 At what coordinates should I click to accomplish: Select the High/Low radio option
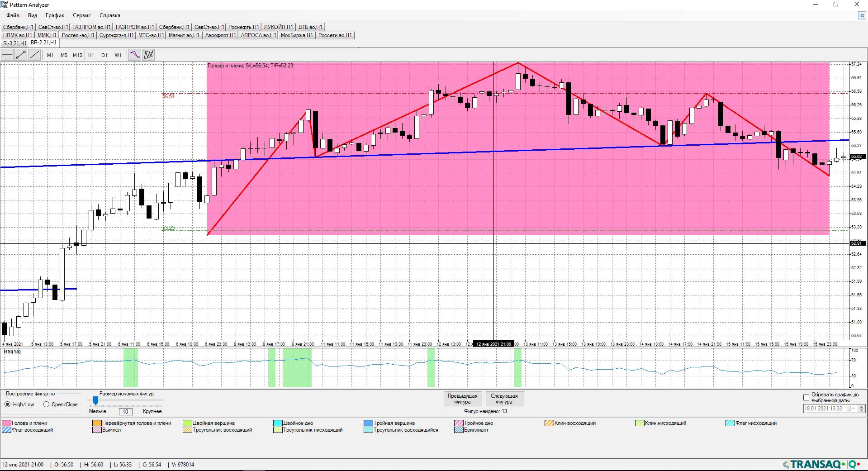point(8,404)
